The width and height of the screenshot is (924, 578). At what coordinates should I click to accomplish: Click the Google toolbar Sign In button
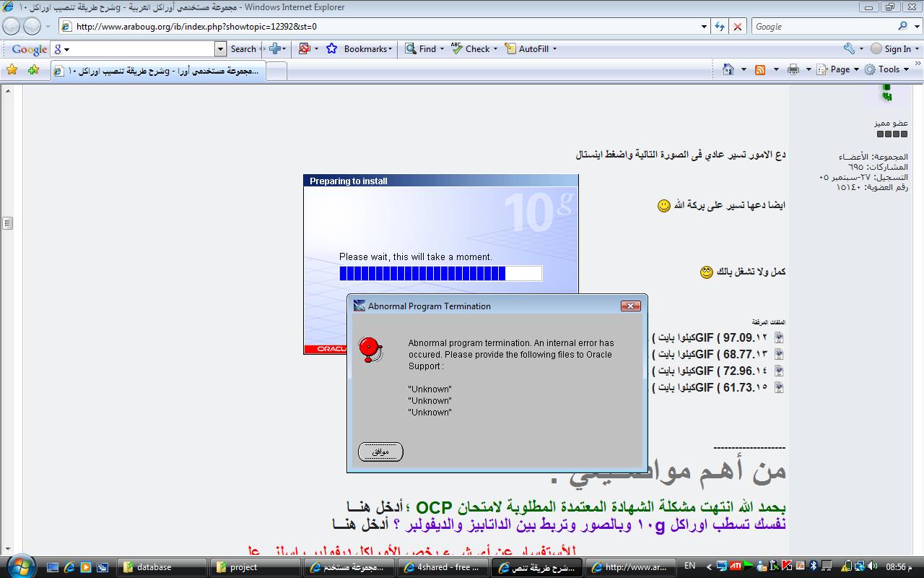pos(892,49)
